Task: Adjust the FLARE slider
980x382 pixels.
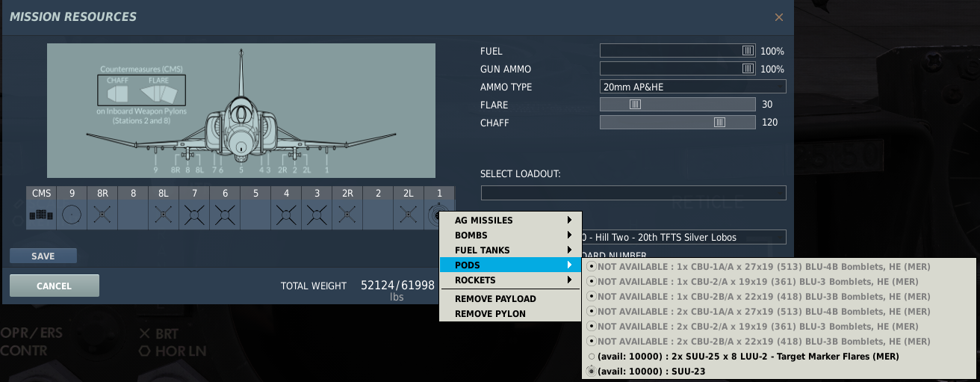Action: (x=635, y=105)
